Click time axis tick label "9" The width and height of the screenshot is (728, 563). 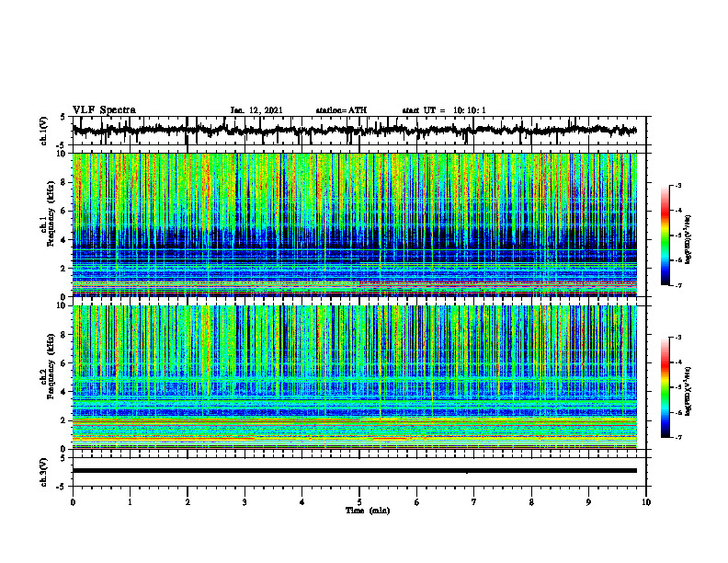[x=588, y=502]
